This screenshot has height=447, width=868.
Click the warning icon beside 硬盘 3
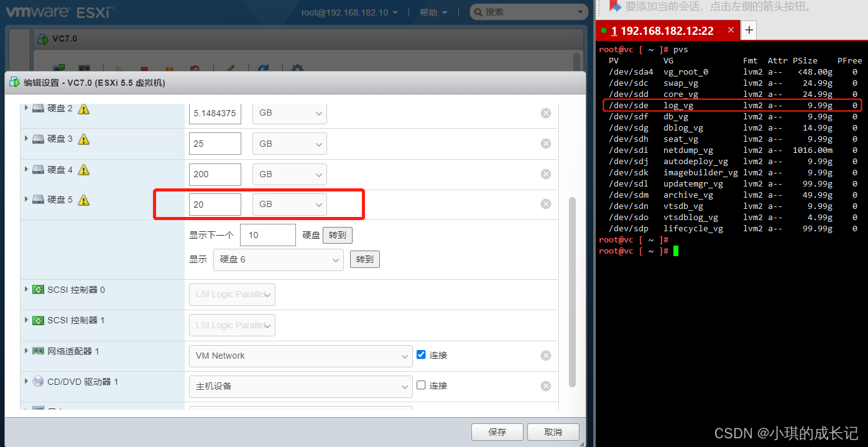84,139
